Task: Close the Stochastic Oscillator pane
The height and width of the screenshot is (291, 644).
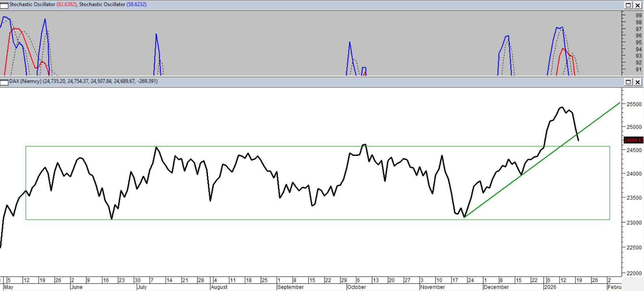Action: coord(637,5)
